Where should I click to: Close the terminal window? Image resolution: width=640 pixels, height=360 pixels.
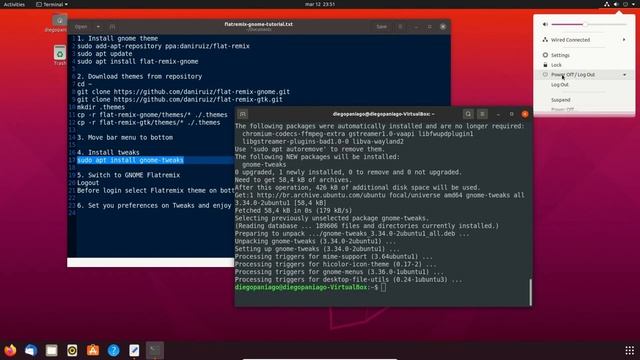click(x=525, y=114)
